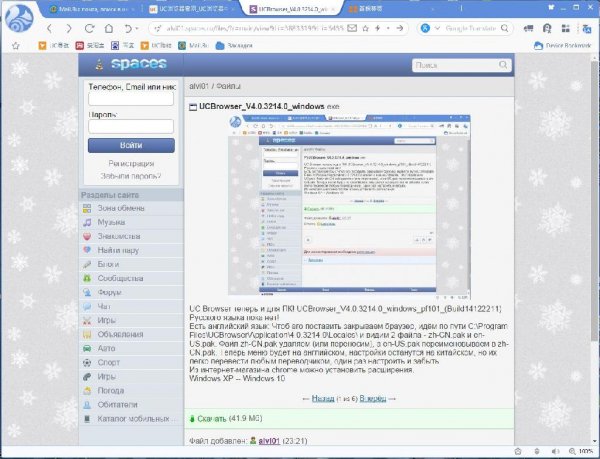Open the Обитатели section
The width and height of the screenshot is (600, 459).
[x=131, y=404]
